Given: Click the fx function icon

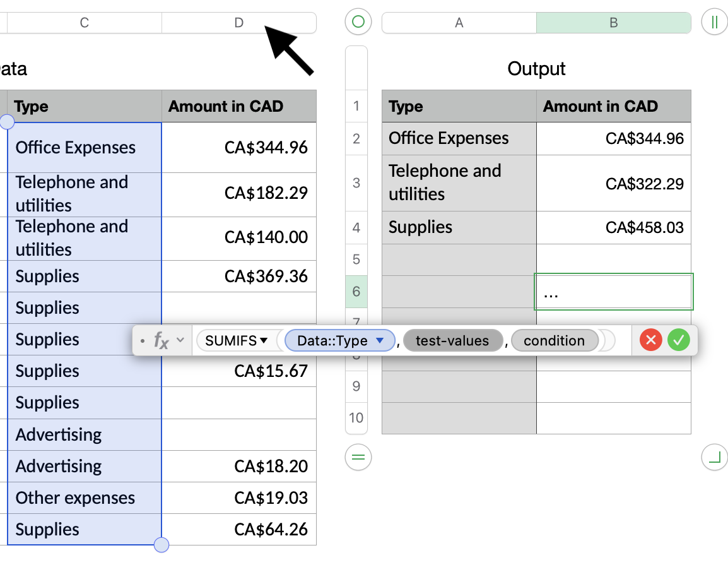Looking at the screenshot, I should 161,341.
